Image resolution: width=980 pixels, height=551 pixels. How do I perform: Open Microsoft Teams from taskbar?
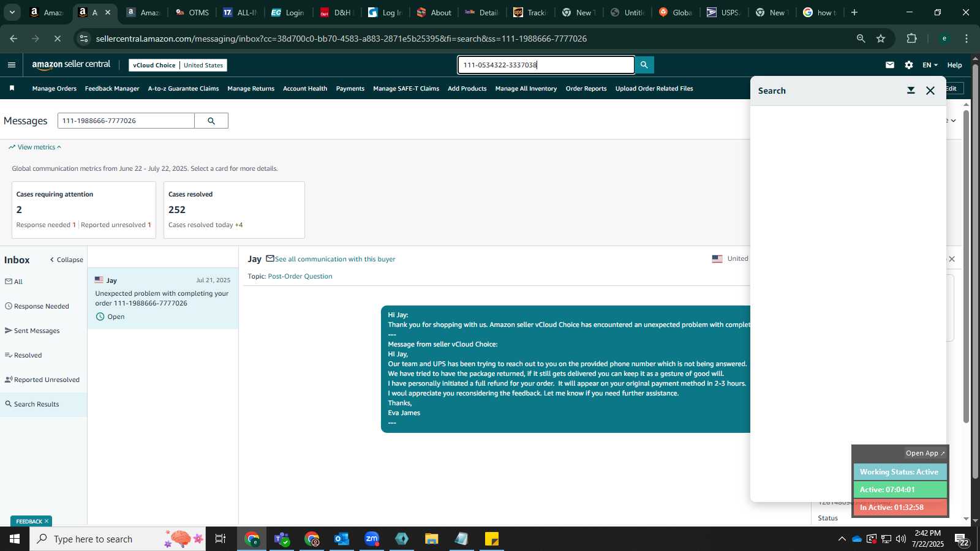click(x=282, y=539)
